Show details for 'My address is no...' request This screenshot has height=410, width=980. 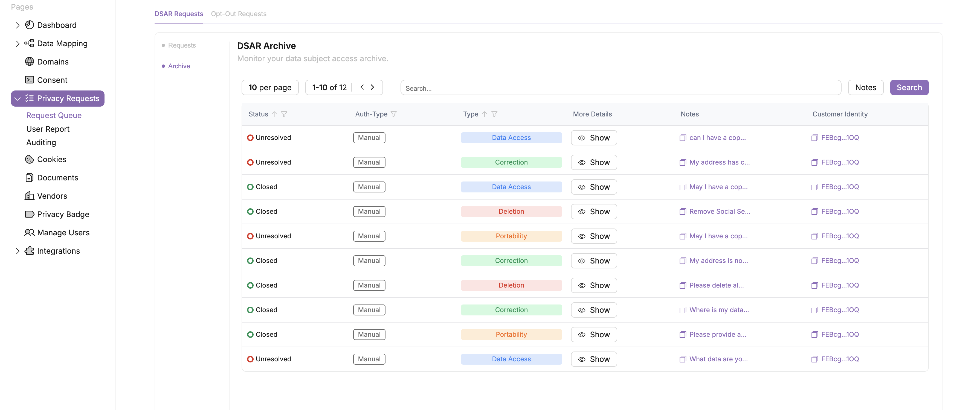pyautogui.click(x=594, y=261)
